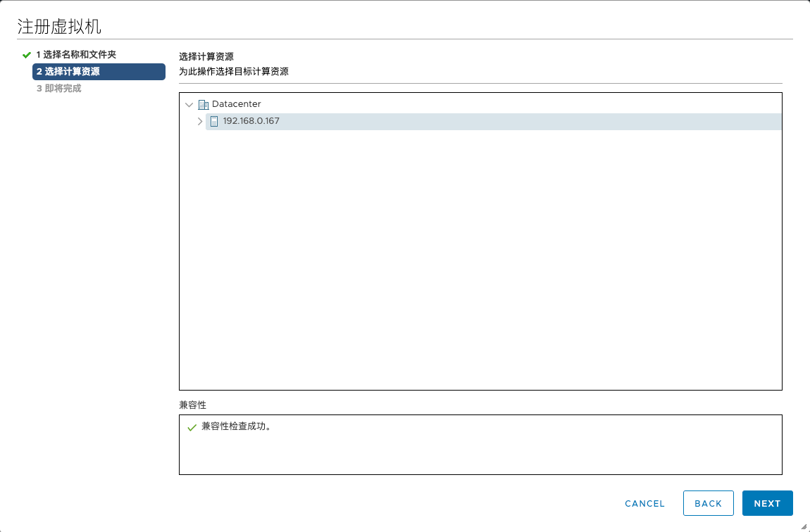Proceed by clicking NEXT
This screenshot has height=532, width=810.
tap(767, 503)
